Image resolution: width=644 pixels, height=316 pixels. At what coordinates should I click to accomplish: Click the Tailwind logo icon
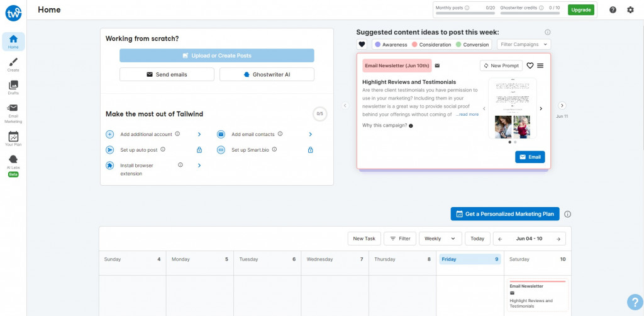pyautogui.click(x=13, y=13)
